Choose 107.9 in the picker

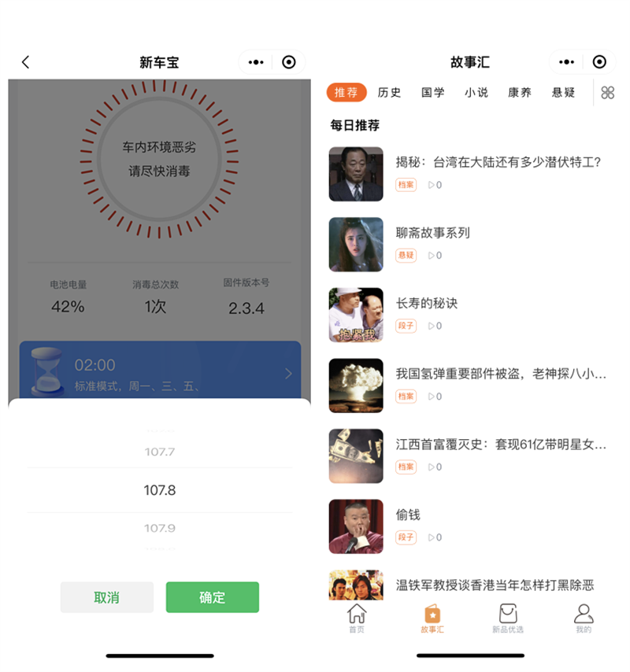[x=160, y=528]
